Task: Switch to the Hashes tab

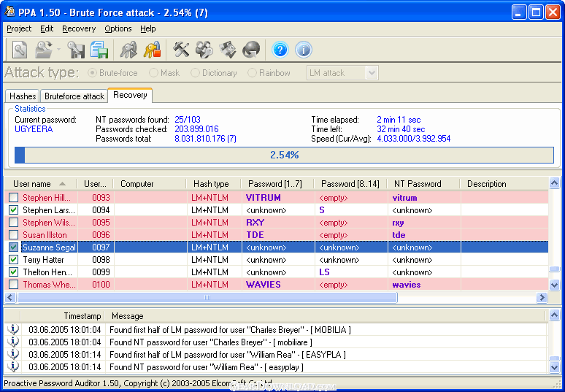Action: [x=23, y=96]
